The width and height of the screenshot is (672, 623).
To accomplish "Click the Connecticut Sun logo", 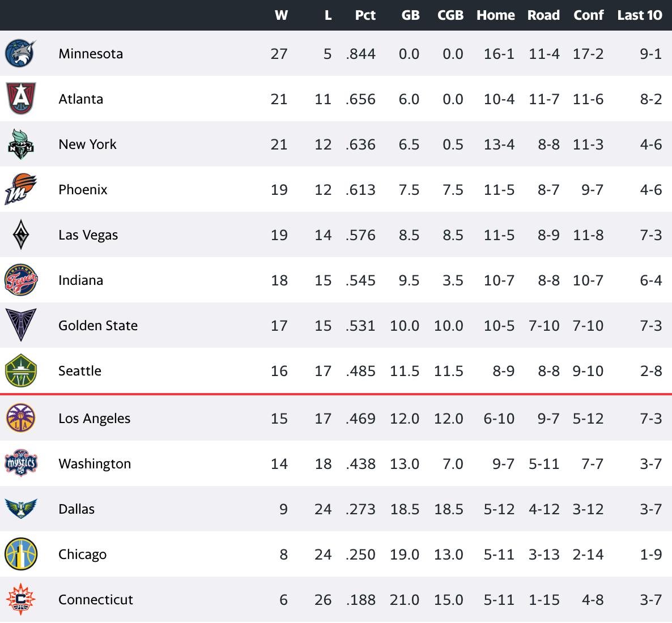I will (20, 599).
